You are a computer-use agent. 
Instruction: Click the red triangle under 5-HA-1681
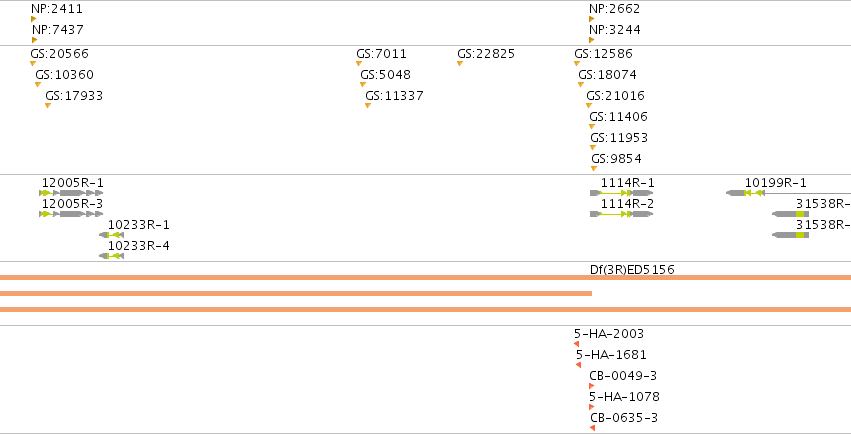tap(579, 365)
